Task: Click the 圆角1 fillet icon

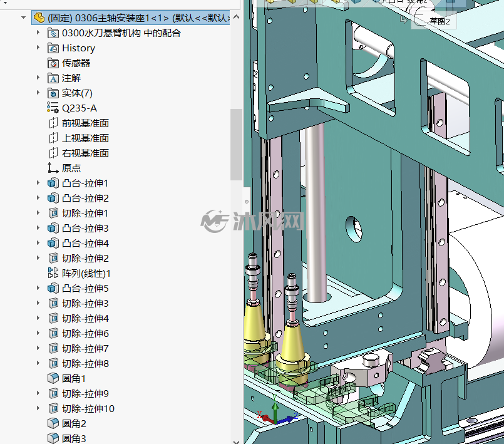Action: 53,378
